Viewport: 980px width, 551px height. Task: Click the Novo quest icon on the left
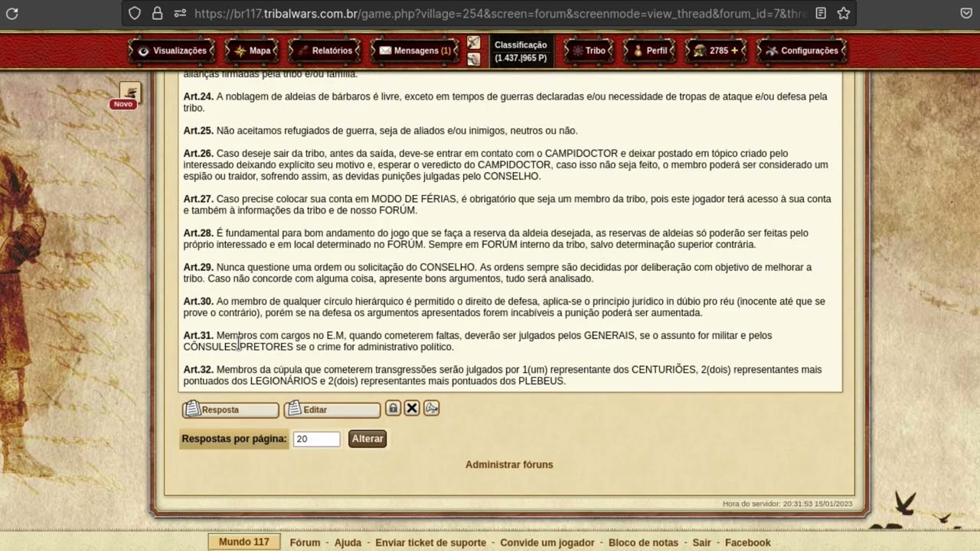[129, 94]
